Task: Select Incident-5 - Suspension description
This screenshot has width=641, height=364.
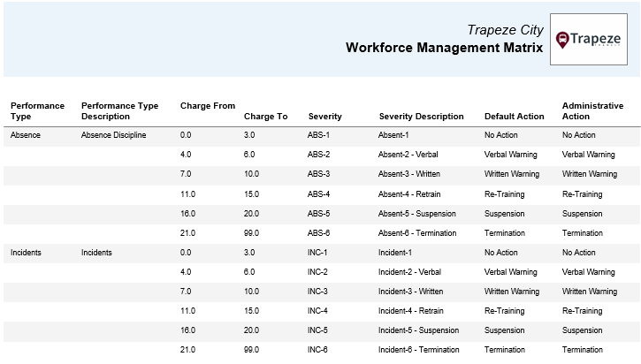Action: (418, 330)
